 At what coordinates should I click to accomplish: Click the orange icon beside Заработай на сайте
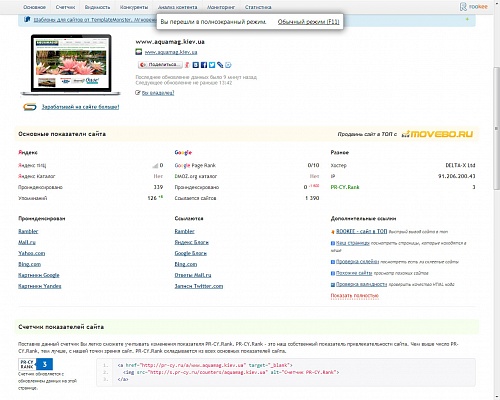pyautogui.click(x=30, y=107)
